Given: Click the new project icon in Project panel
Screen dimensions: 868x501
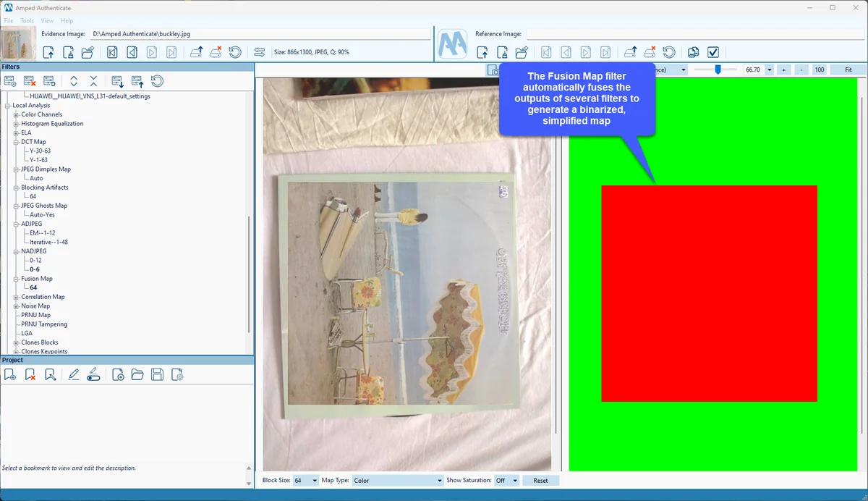Looking at the screenshot, I should click(x=118, y=374).
